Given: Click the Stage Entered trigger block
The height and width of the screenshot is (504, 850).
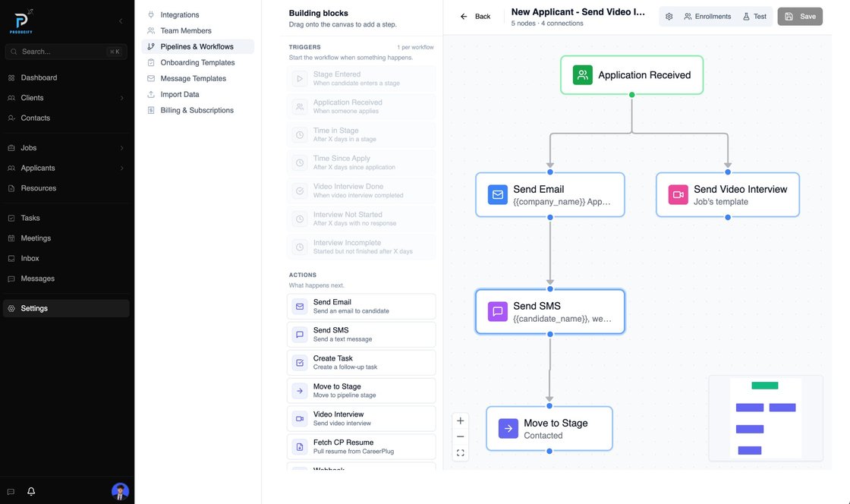Looking at the screenshot, I should coord(361,79).
